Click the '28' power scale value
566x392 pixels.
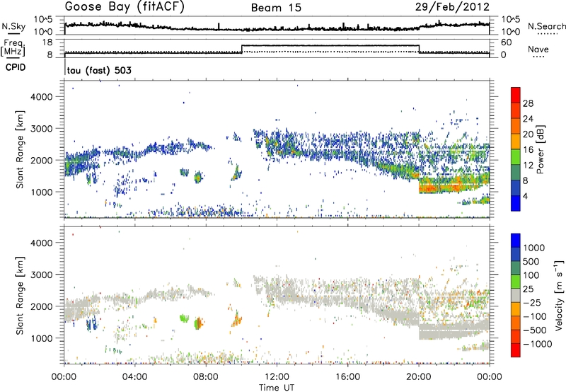pos(528,103)
